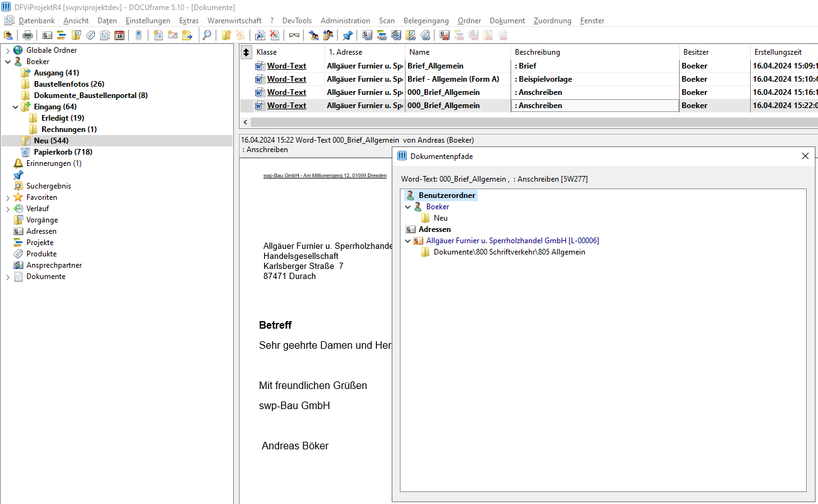Open the Belegeingang menu
Viewport: 818px width, 504px height.
click(426, 21)
